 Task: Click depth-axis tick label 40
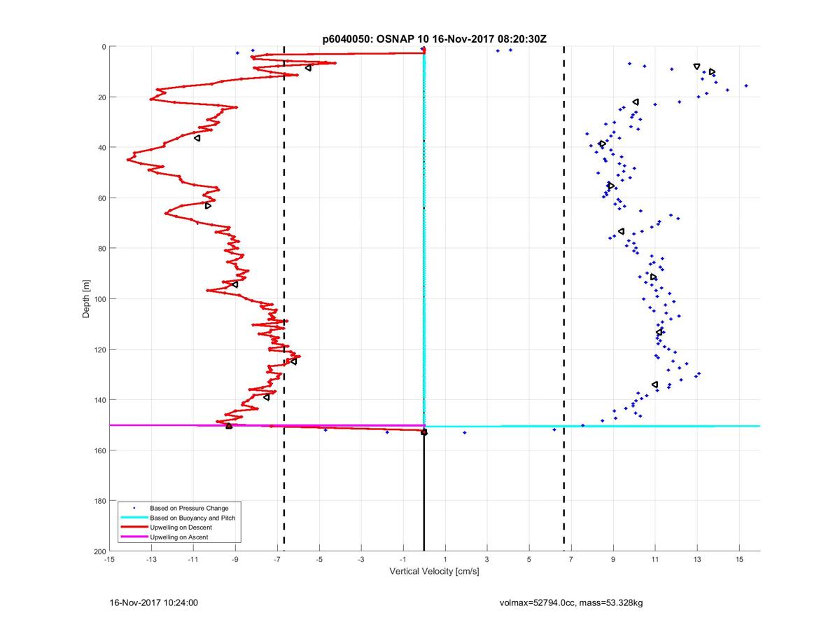[101, 148]
